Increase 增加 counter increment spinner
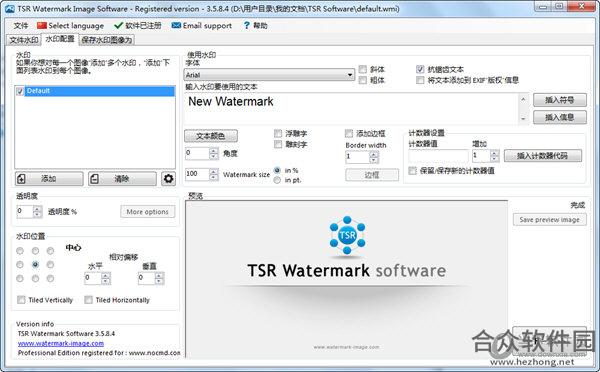Viewport: 600px width, 372px height. 494,153
